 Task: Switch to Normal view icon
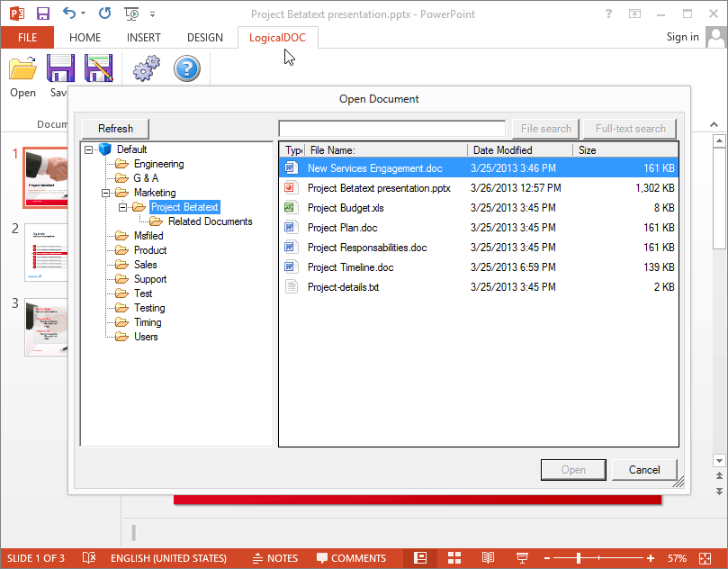click(420, 558)
